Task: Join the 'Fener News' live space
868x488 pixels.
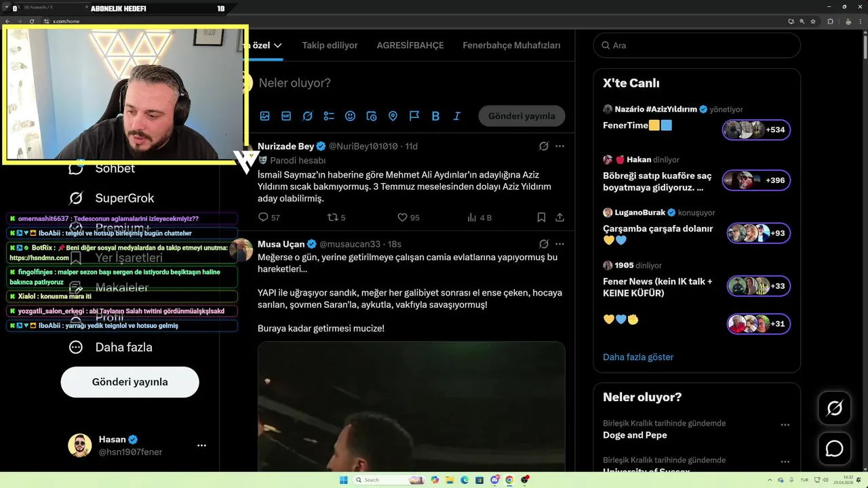Action: [x=759, y=286]
